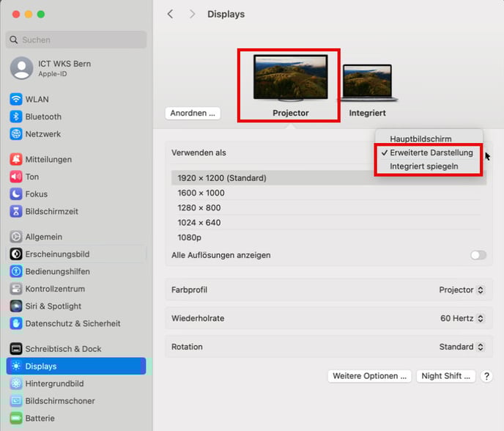Click the Suchen search field
This screenshot has height=431, width=504.
tap(76, 40)
